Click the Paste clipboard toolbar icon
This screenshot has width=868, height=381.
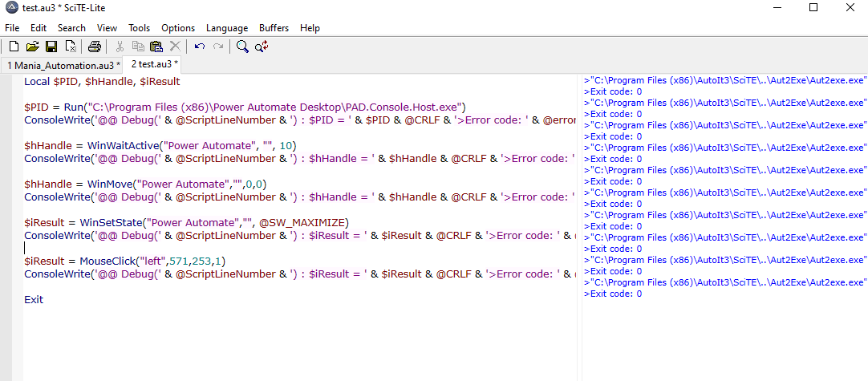(156, 47)
